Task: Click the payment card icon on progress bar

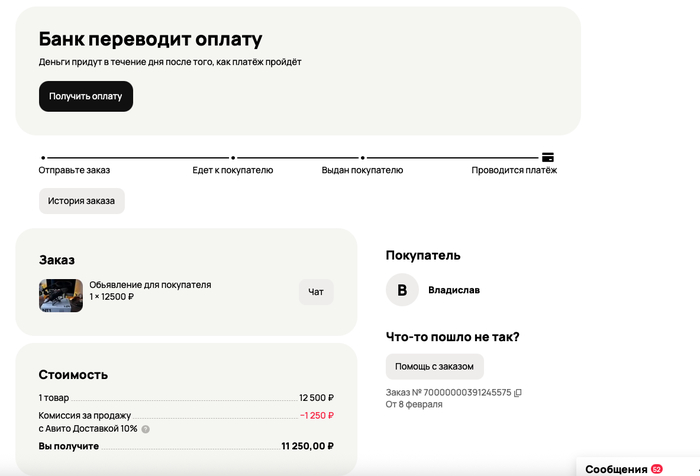Action: point(548,157)
